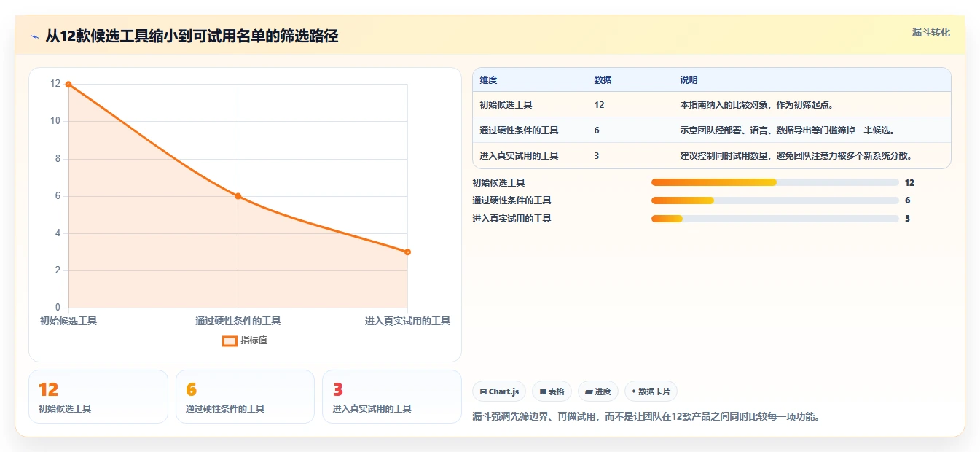Image resolution: width=980 pixels, height=452 pixels.
Task: Open the data card showing red 3
Action: pyautogui.click(x=392, y=397)
